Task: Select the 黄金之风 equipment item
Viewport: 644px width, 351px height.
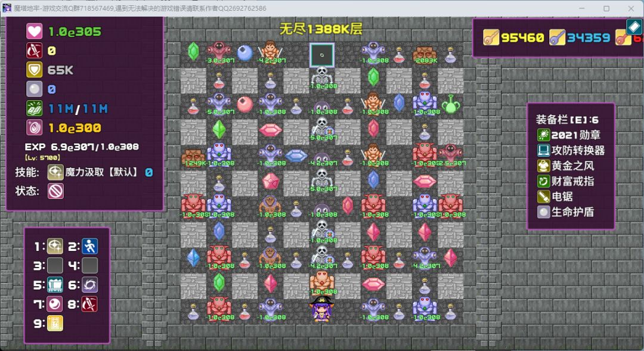Action: [x=566, y=166]
